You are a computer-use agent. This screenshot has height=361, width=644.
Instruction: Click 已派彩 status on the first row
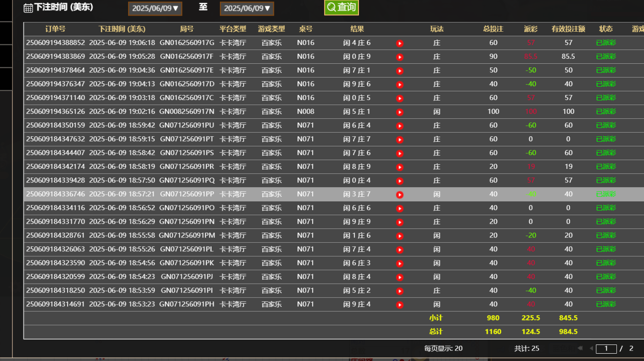(x=605, y=43)
